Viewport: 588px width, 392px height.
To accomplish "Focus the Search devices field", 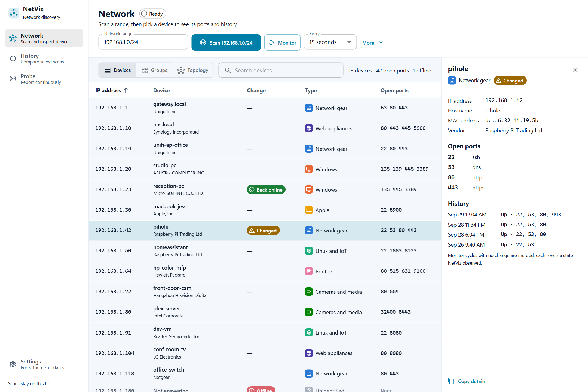I will (x=281, y=70).
